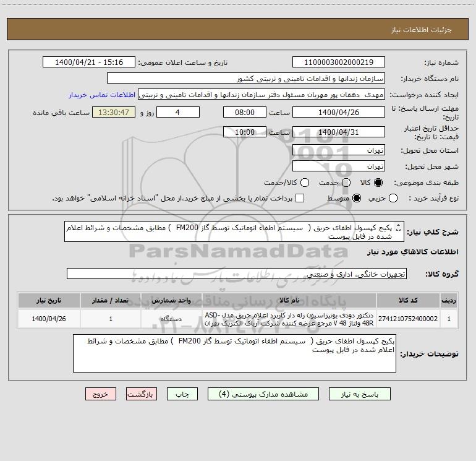Screen dimensions: 476x461
Task: Click the request creator name field
Action: [261, 95]
